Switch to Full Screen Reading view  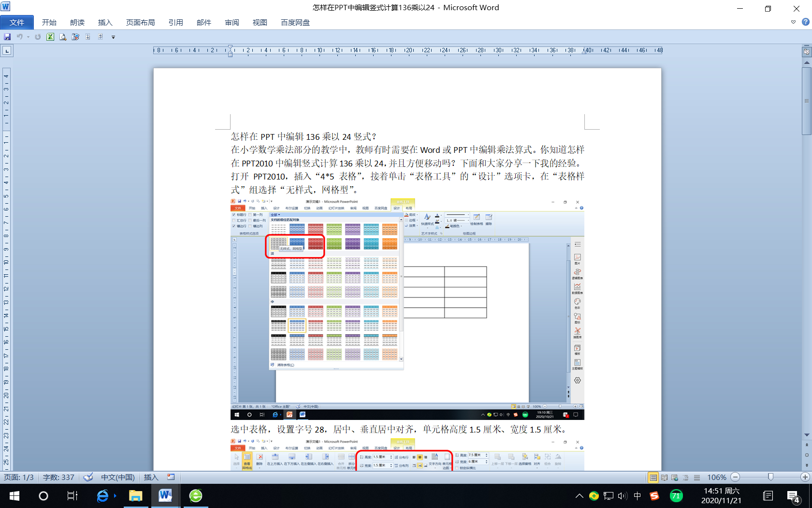(664, 478)
